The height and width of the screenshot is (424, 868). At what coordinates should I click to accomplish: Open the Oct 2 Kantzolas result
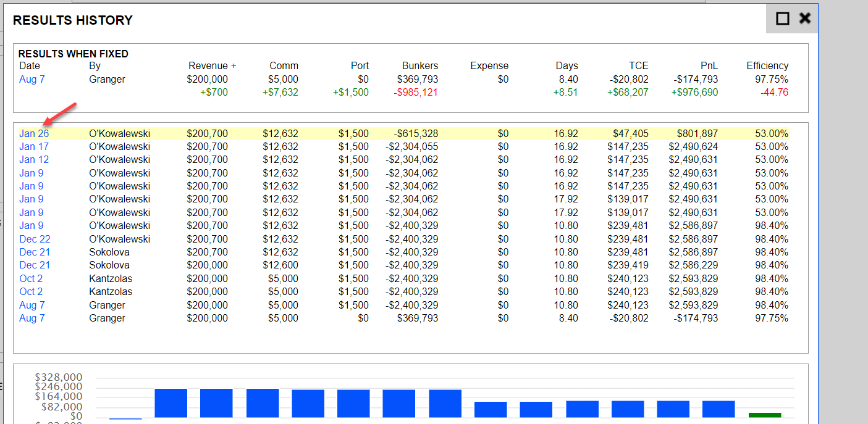click(31, 278)
